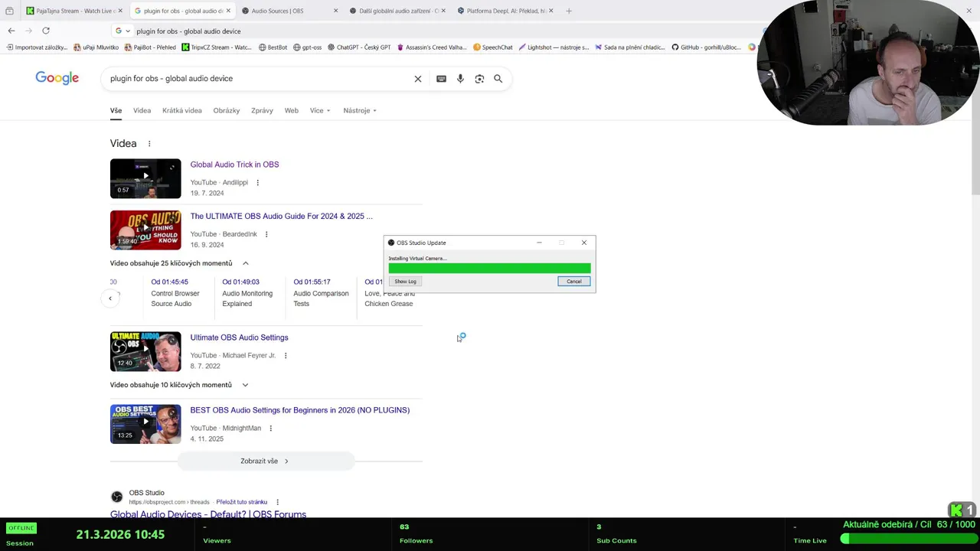Open the ChatGPT Český GPT bookmark
This screenshot has height=551, width=980.
tap(358, 47)
